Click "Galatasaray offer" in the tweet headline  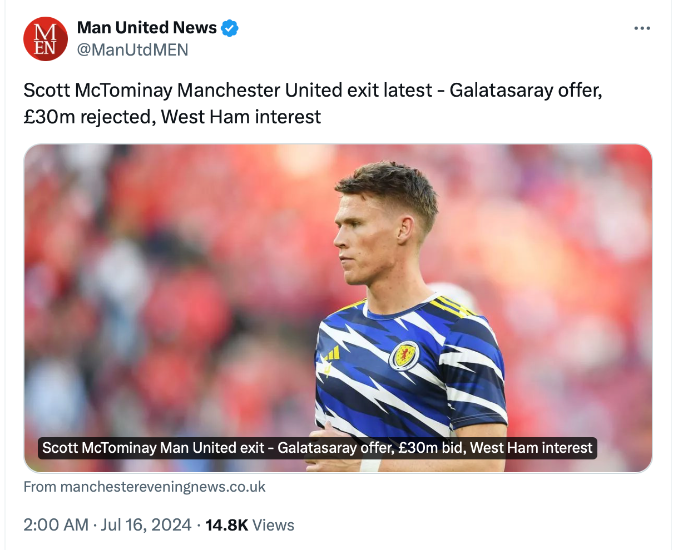point(519,91)
